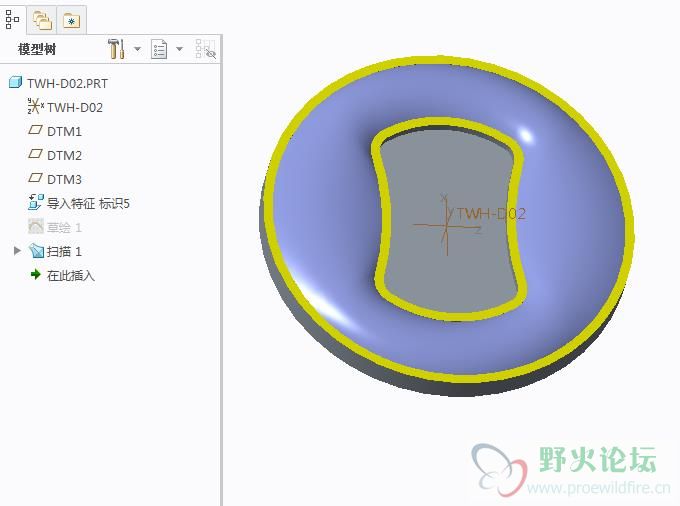Select TWH-D02 coordinate system in tree

point(75,107)
